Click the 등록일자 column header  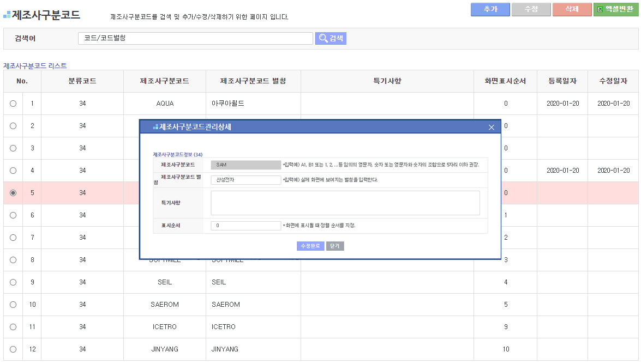[x=562, y=81]
